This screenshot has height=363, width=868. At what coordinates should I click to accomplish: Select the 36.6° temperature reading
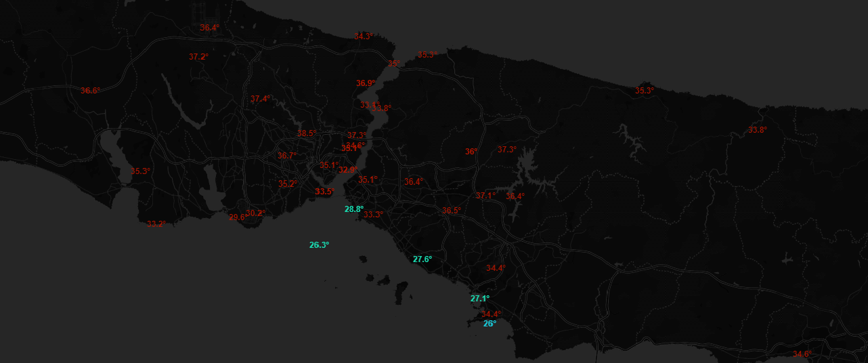(x=90, y=91)
